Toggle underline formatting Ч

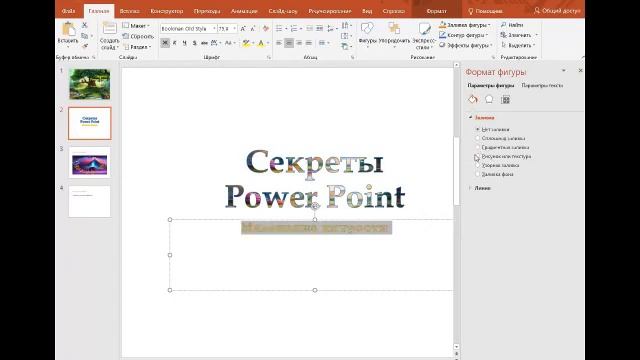[x=184, y=43]
